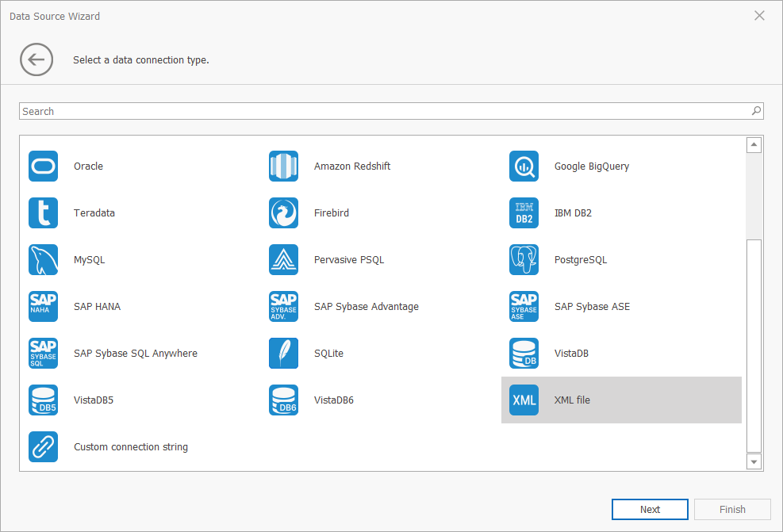This screenshot has width=783, height=532.
Task: Select the XML file list entry
Action: (620, 400)
